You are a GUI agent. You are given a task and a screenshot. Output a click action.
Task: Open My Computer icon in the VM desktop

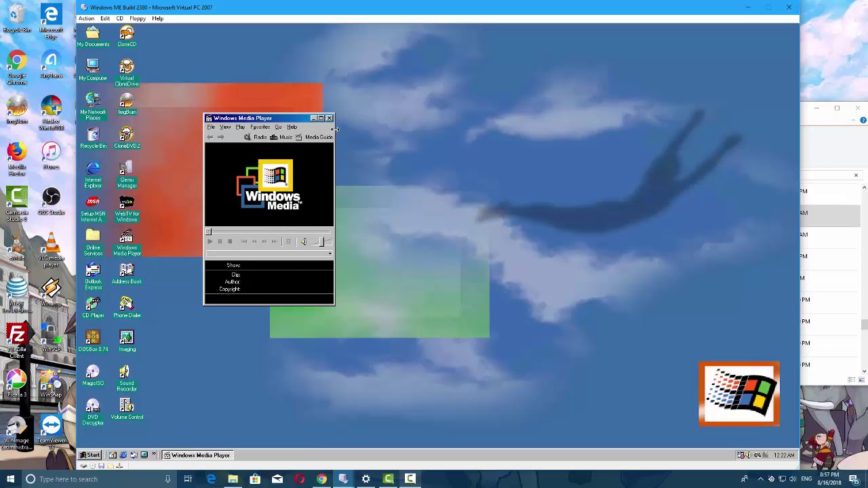[93, 70]
